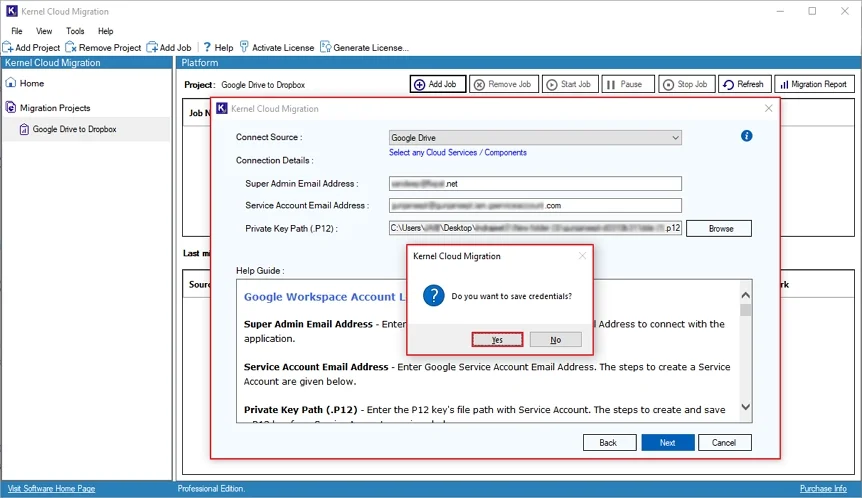Click Yes to save credentials

497,340
